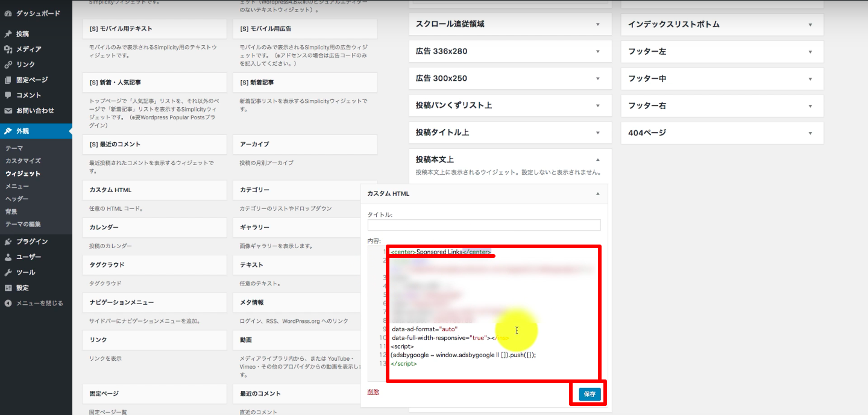Screen dimensions: 868x415
Task: Expand フッター左 widget area arrow
Action: [x=810, y=52]
